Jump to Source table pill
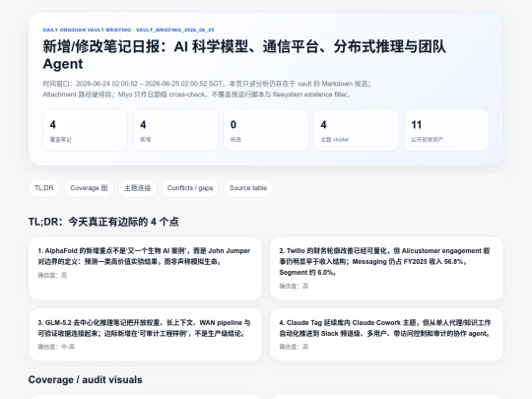 (x=248, y=188)
